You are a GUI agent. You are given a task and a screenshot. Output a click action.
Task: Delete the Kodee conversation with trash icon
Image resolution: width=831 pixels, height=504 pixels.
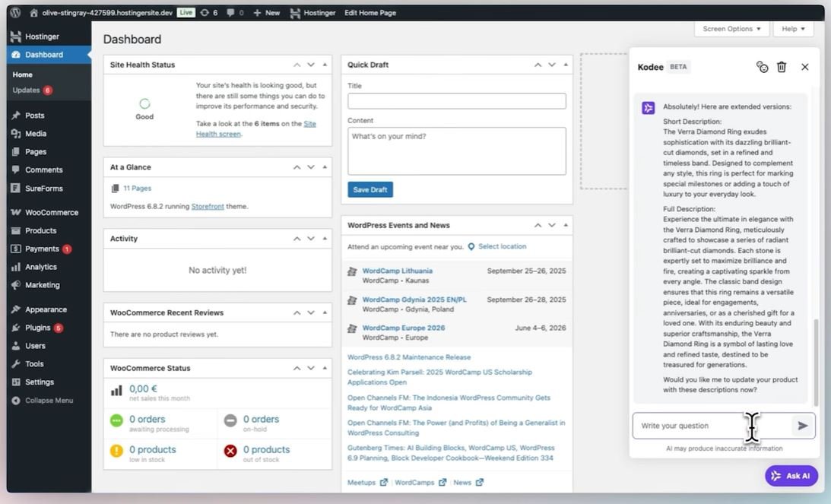point(782,67)
